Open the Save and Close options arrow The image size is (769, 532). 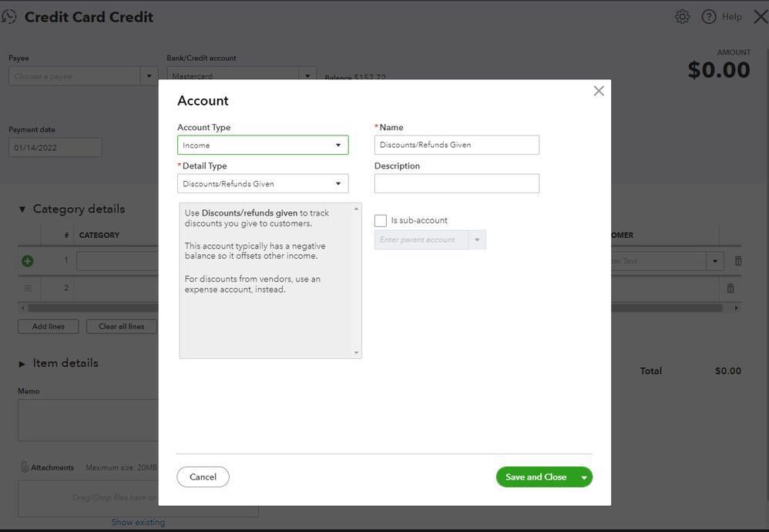584,477
